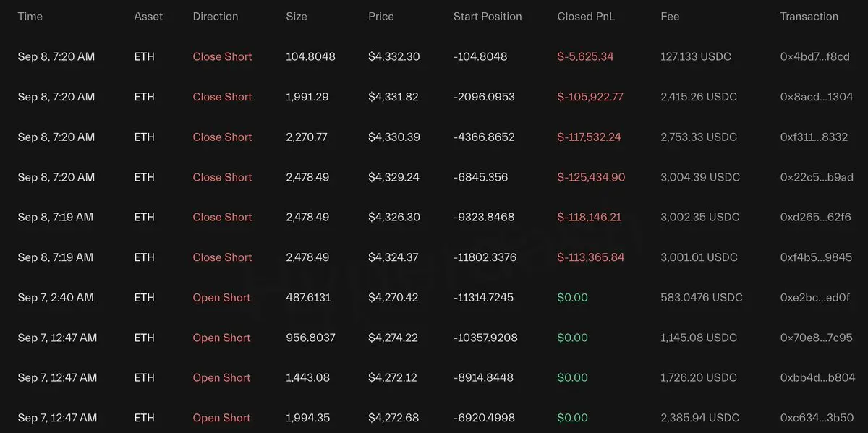Select the Price column header
Image resolution: width=868 pixels, height=433 pixels.
click(382, 16)
